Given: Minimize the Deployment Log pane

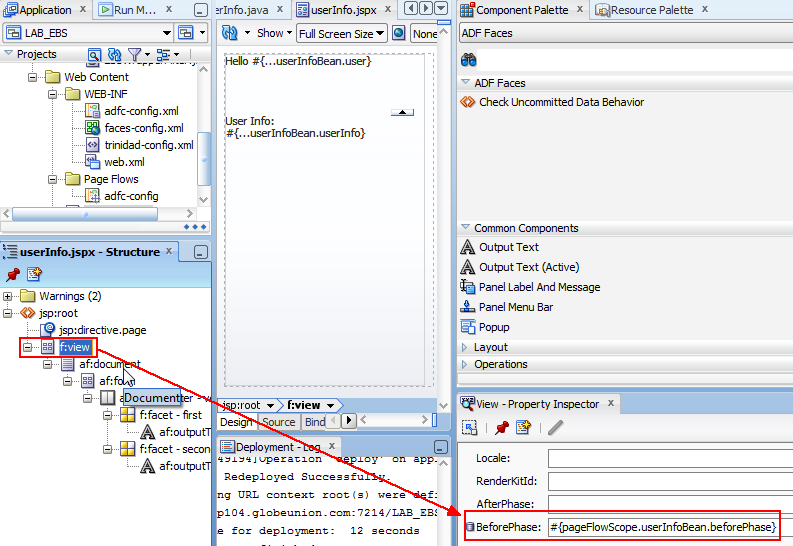Looking at the screenshot, I should (x=441, y=447).
